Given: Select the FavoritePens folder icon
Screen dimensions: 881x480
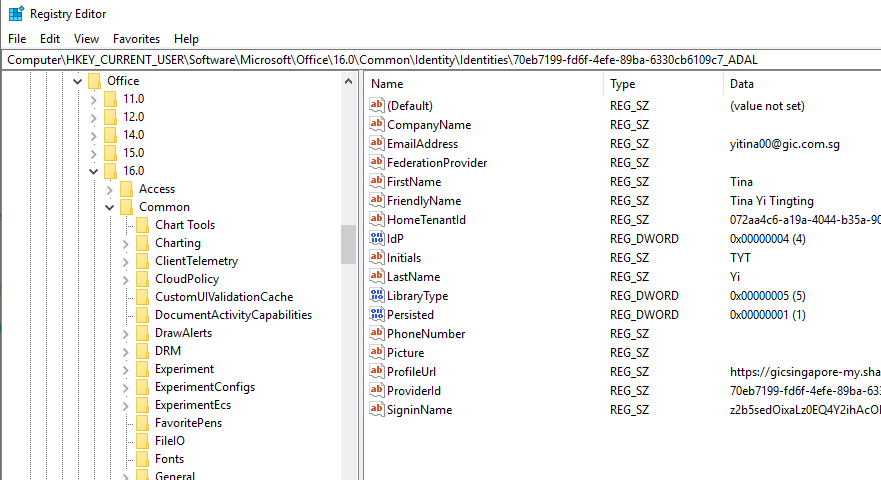Looking at the screenshot, I should [x=143, y=423].
